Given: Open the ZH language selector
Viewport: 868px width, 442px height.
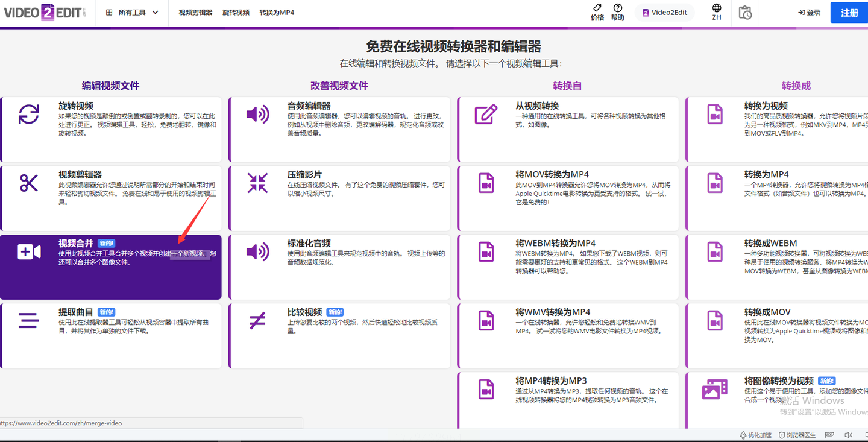Looking at the screenshot, I should 717,12.
